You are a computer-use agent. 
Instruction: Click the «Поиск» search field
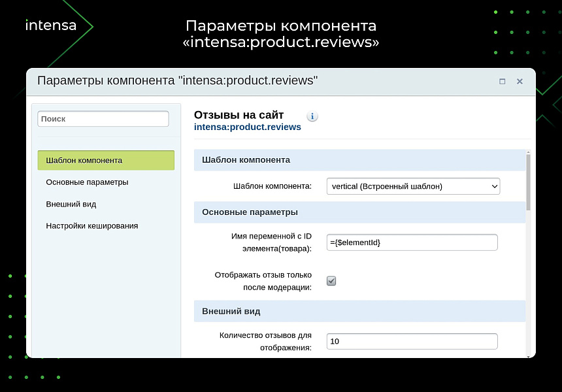click(x=103, y=118)
